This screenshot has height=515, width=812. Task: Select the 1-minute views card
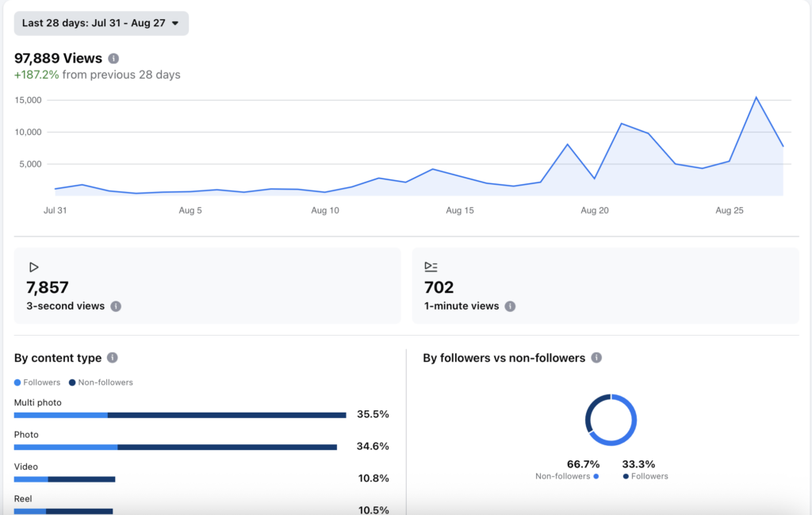pos(605,286)
